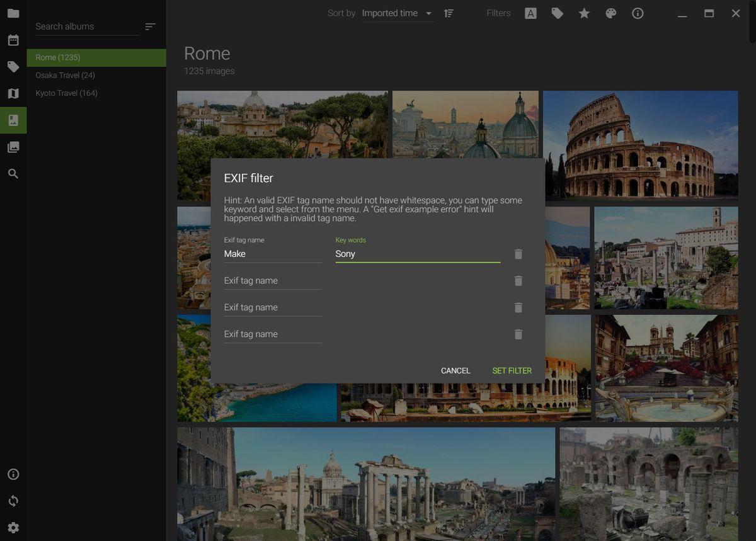Select the Kyoto Travel (164) album
This screenshot has width=756, height=541.
click(96, 93)
